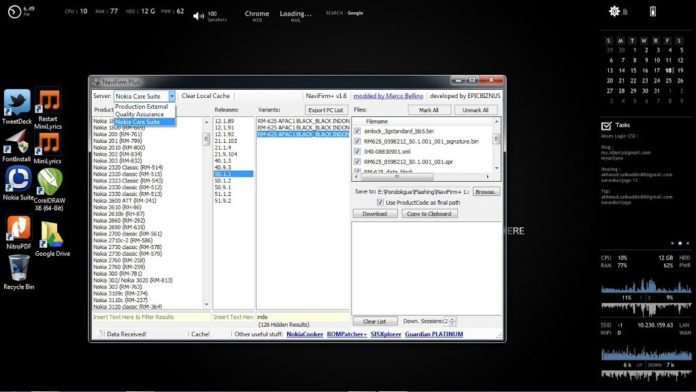Select Production External from server list

tap(142, 107)
